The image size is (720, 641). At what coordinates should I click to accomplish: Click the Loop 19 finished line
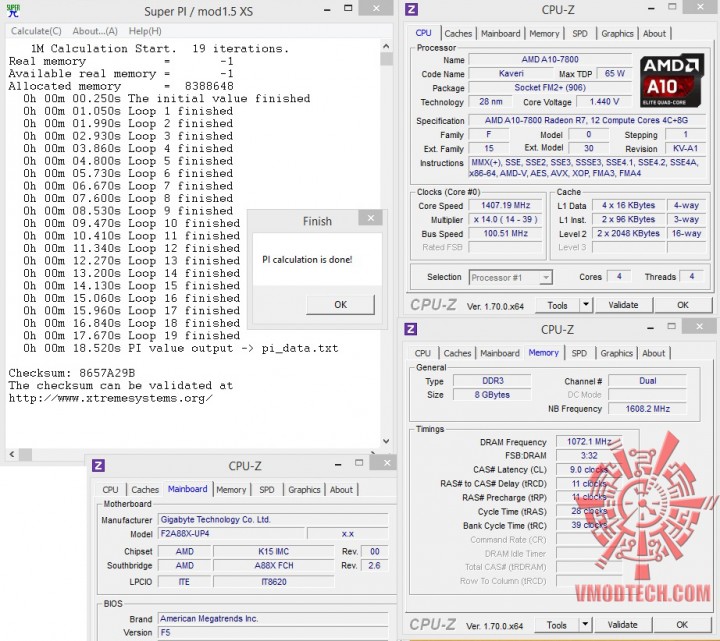(132, 336)
